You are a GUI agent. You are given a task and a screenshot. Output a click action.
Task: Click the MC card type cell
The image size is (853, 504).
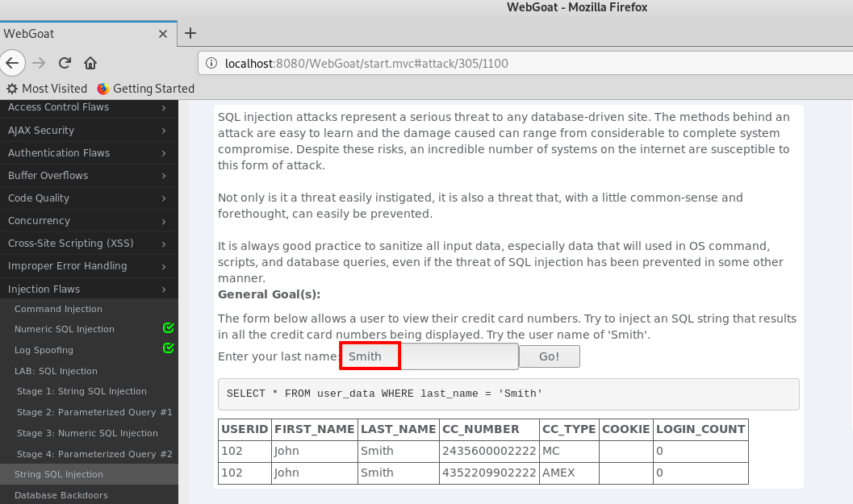point(569,452)
